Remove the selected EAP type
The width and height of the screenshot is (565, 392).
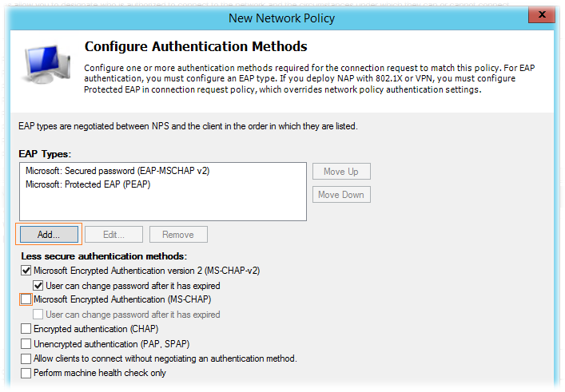178,235
